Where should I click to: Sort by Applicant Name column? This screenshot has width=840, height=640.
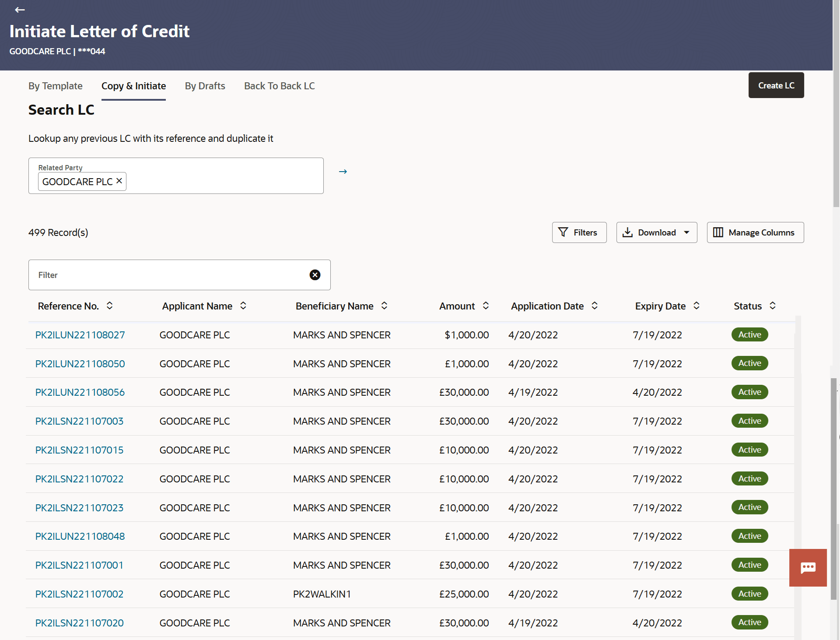[243, 306]
